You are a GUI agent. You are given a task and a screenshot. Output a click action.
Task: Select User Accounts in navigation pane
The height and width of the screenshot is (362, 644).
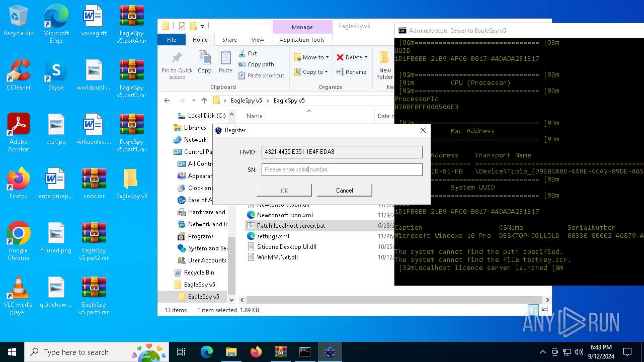coord(202,260)
